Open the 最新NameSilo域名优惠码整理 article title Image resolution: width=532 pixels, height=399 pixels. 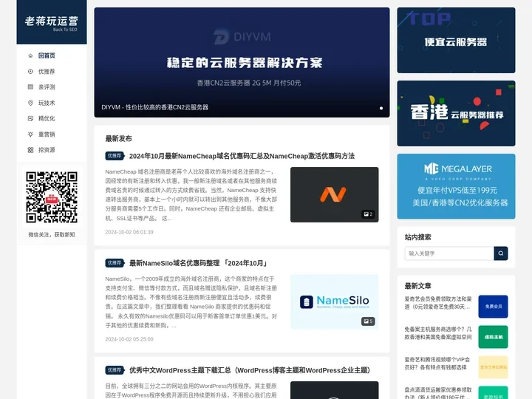click(199, 263)
